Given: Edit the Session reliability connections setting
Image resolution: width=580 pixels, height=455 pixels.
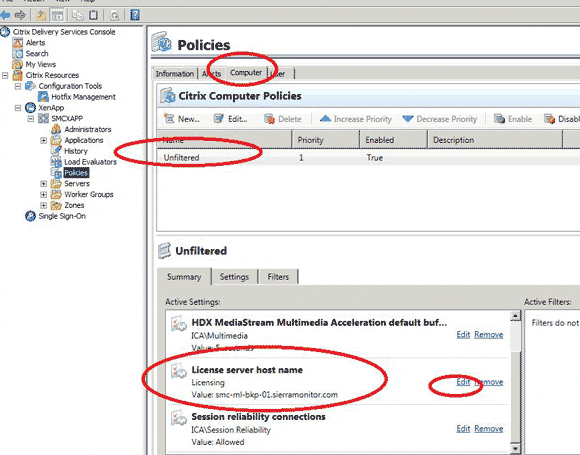Looking at the screenshot, I should pos(463,429).
